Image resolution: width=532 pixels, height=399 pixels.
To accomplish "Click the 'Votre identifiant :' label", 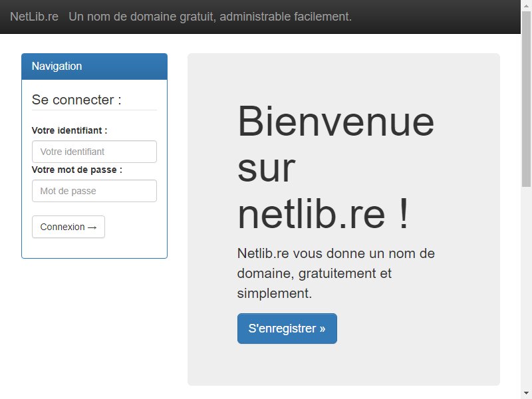I will click(70, 130).
